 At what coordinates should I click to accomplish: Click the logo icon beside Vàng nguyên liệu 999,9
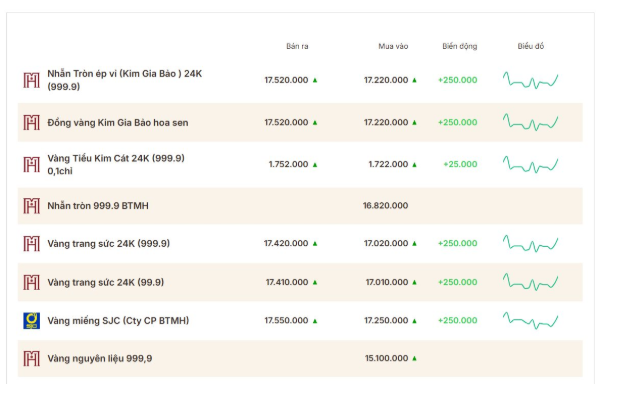click(31, 358)
